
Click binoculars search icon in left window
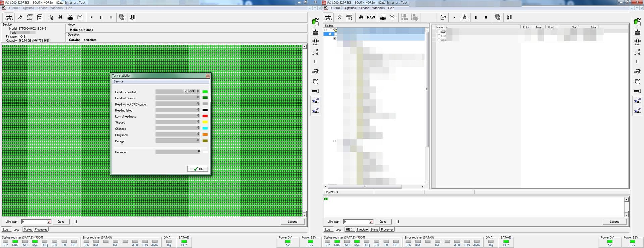[60, 17]
